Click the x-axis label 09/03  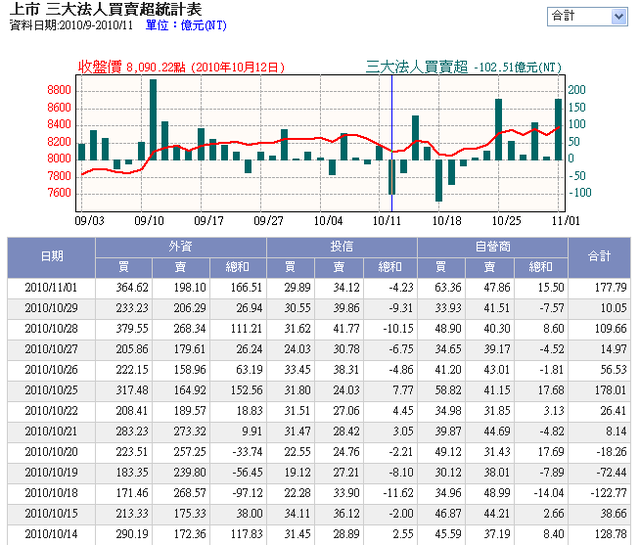pos(89,221)
